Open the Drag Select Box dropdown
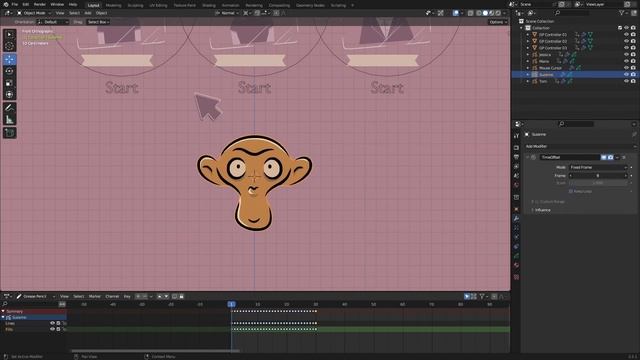Screen dimensions: 640x360 point(98,22)
